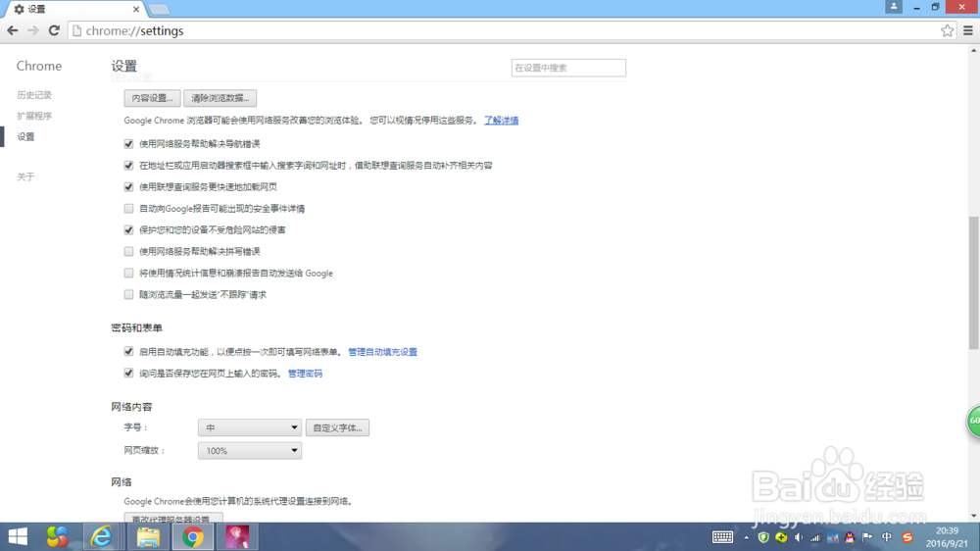Screen dimensions: 980x551
Task: Open 扩展程序 in the sidebar
Action: (x=34, y=116)
